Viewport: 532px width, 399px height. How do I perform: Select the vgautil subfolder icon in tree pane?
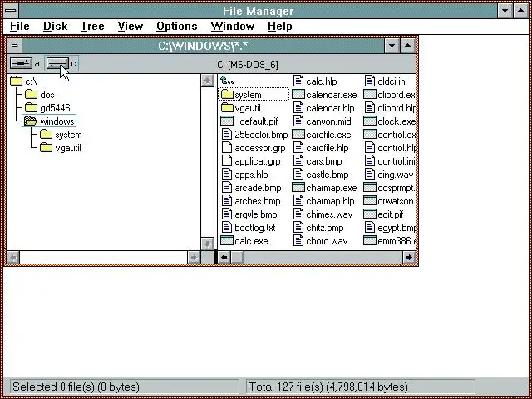point(46,148)
